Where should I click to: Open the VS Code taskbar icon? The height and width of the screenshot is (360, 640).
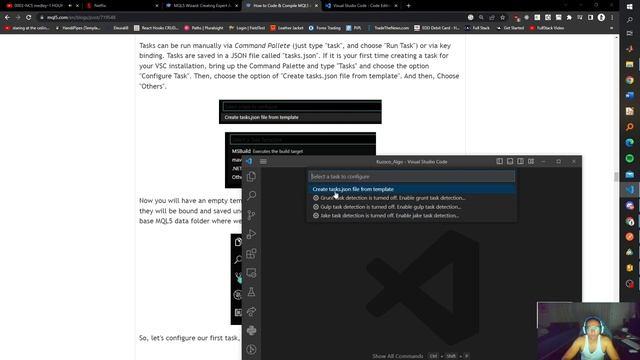[629, 189]
